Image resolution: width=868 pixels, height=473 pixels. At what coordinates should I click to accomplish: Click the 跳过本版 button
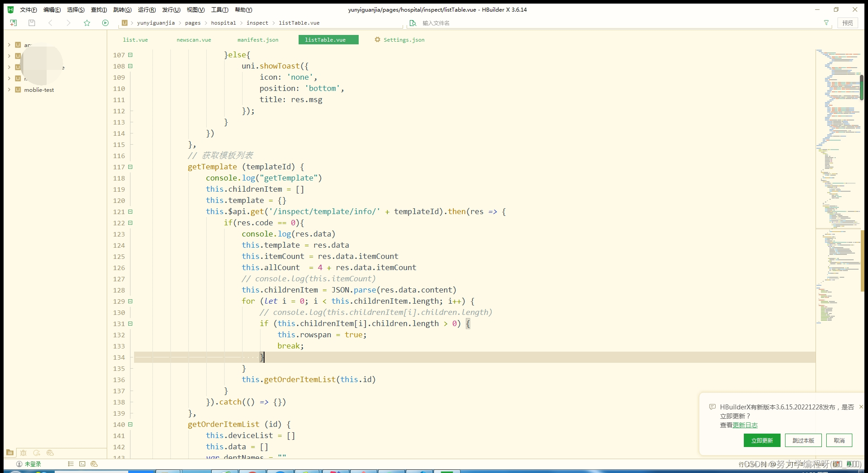(803, 440)
